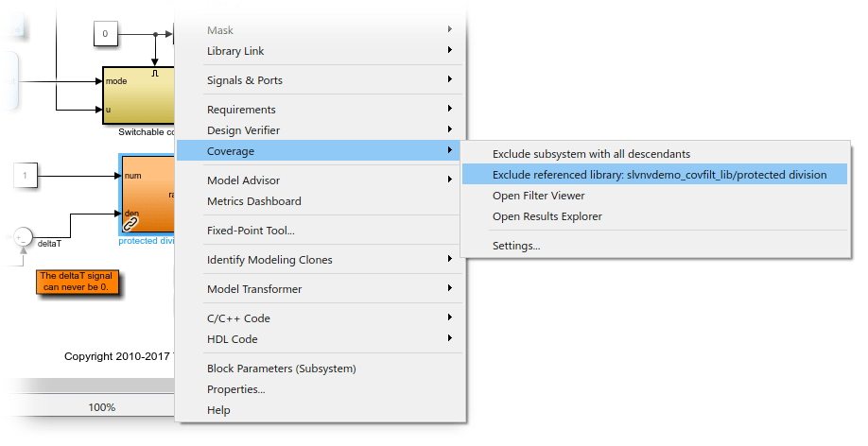Select Exclude subsystem with all descendants
Screen dimensions: 868x446
[591, 154]
